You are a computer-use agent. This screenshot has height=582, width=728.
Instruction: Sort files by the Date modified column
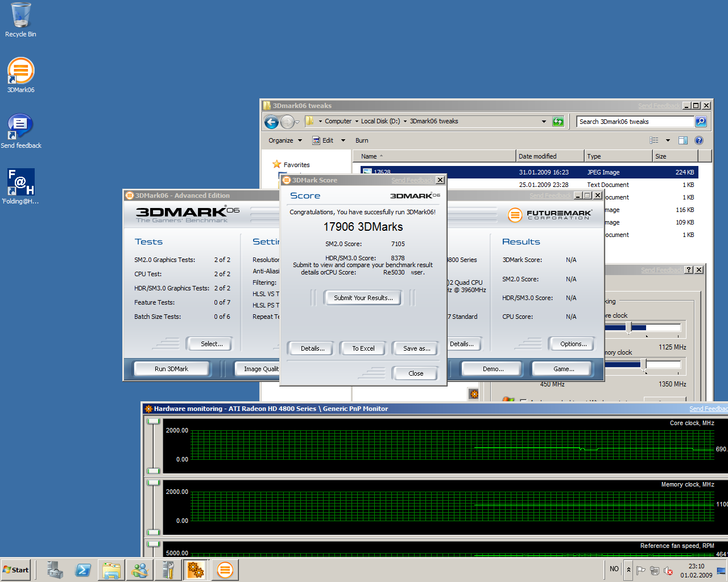click(x=550, y=156)
